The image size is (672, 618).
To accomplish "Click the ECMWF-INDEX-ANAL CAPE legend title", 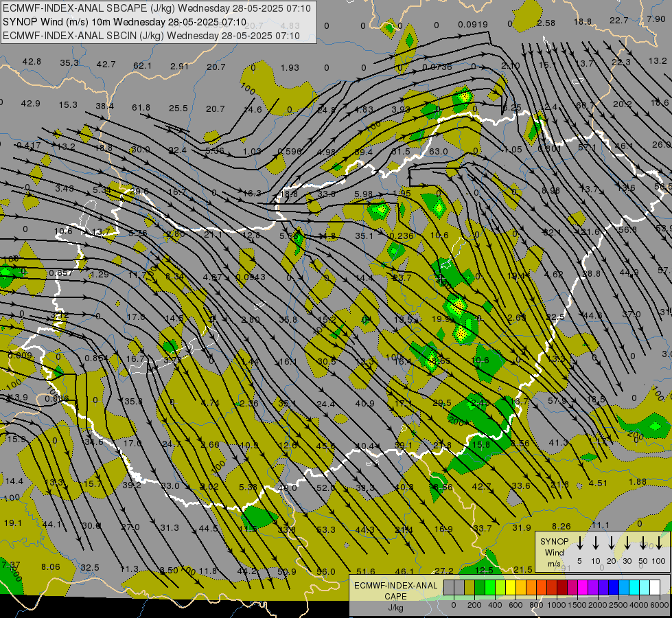I will click(x=395, y=591).
